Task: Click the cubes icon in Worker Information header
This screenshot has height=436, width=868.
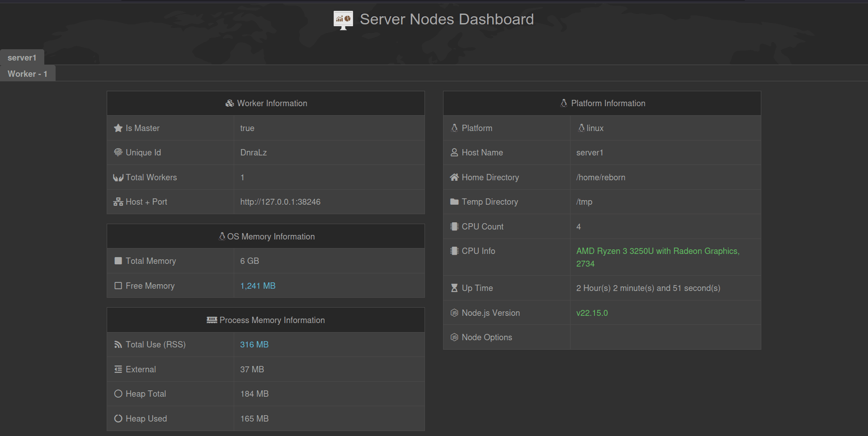Action: point(230,103)
